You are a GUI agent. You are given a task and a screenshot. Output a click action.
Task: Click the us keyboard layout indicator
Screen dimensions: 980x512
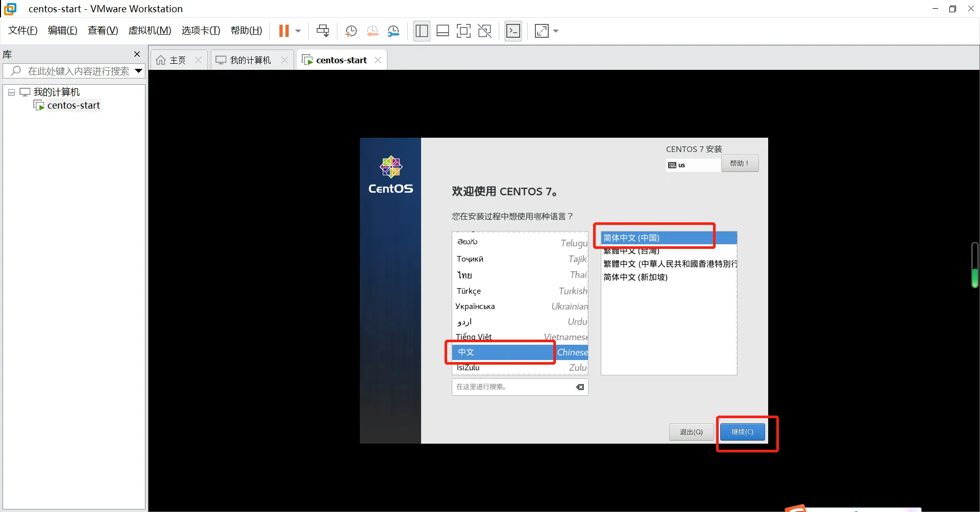[x=694, y=165]
